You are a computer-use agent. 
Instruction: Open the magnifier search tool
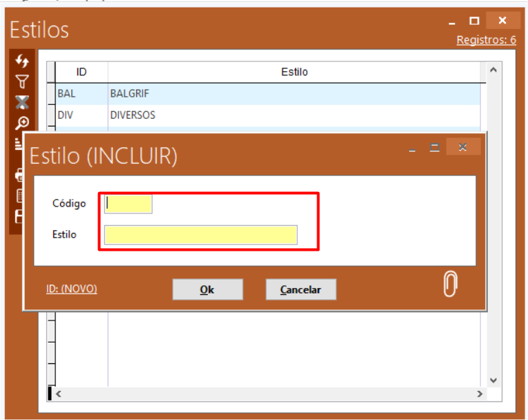coord(22,123)
